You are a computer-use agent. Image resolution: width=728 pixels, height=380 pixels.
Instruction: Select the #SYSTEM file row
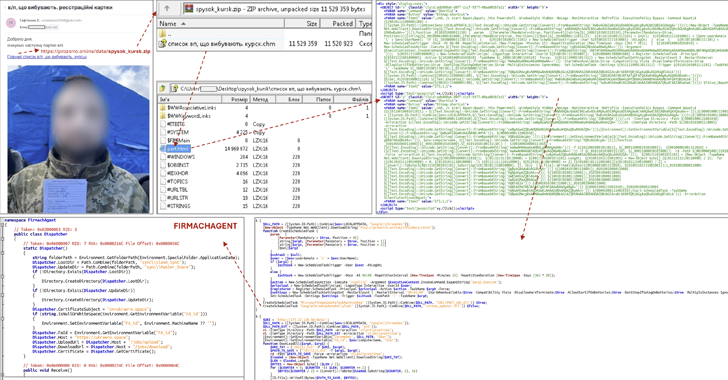point(265,132)
